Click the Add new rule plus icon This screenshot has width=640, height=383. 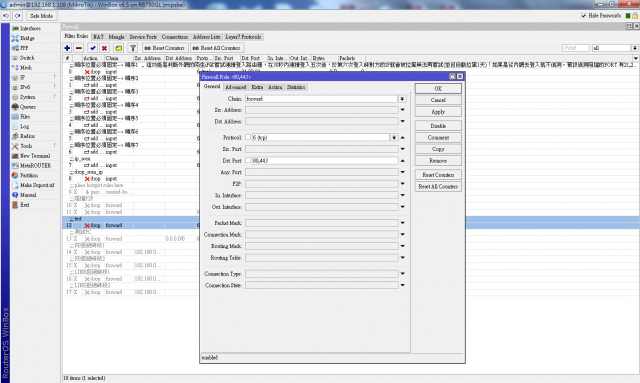point(67,48)
